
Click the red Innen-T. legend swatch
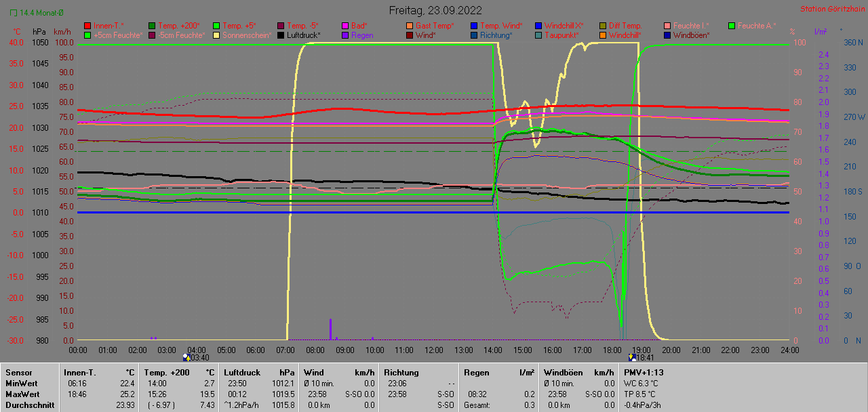87,26
